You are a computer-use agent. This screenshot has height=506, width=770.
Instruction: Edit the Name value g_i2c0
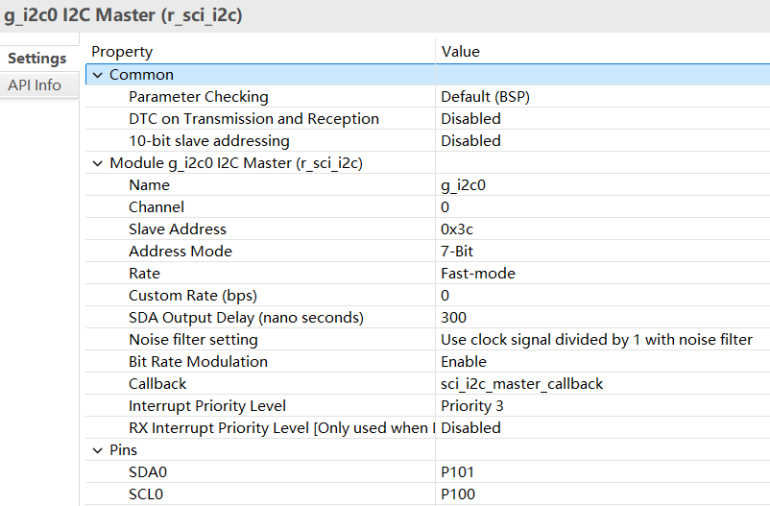click(x=463, y=185)
